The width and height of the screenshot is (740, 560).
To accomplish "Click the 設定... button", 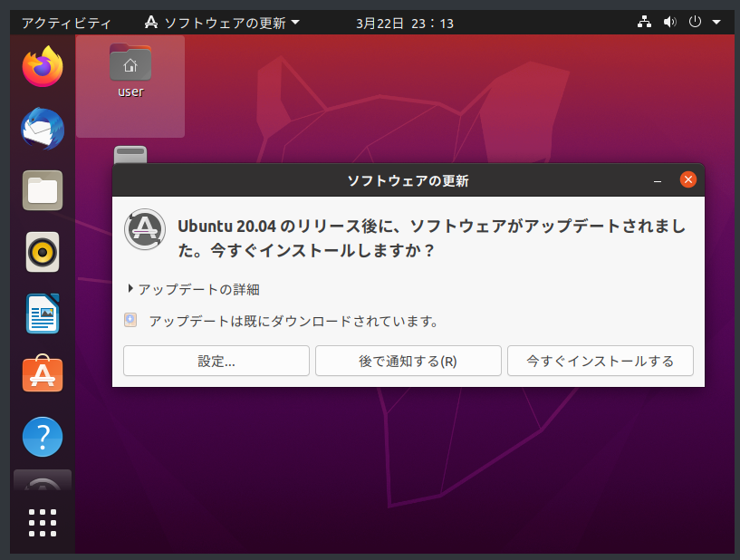I will coord(216,361).
